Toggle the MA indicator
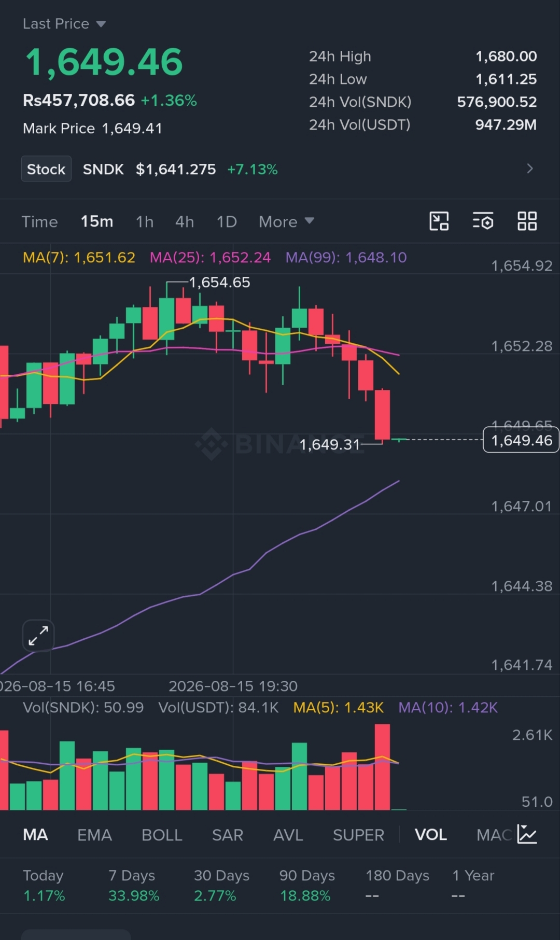 point(35,835)
